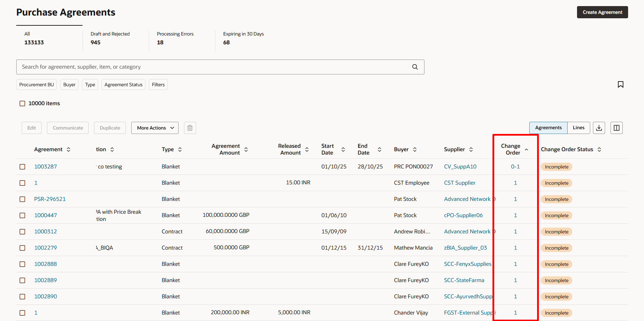Click inside the agreement search field
The image size is (644, 321).
[x=203, y=67]
